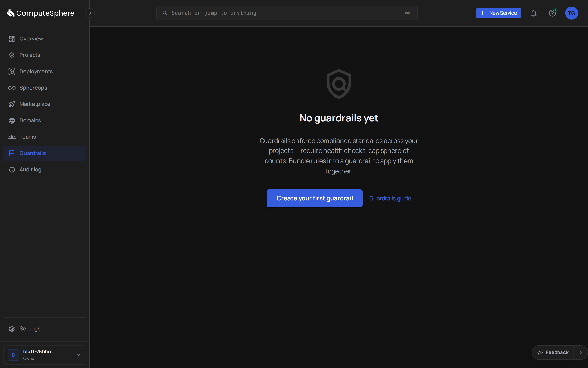Viewport: 588px width, 368px height.
Task: Focus the Search or jump field
Action: [x=287, y=13]
